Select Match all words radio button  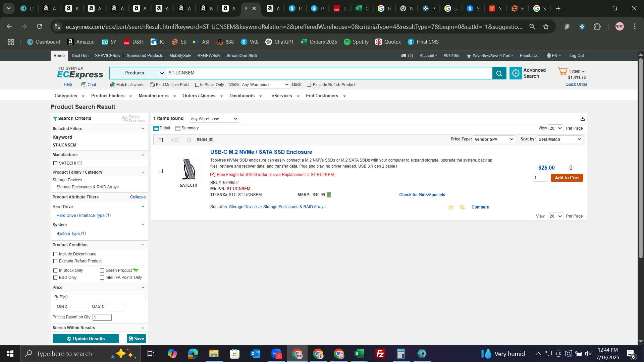113,85
